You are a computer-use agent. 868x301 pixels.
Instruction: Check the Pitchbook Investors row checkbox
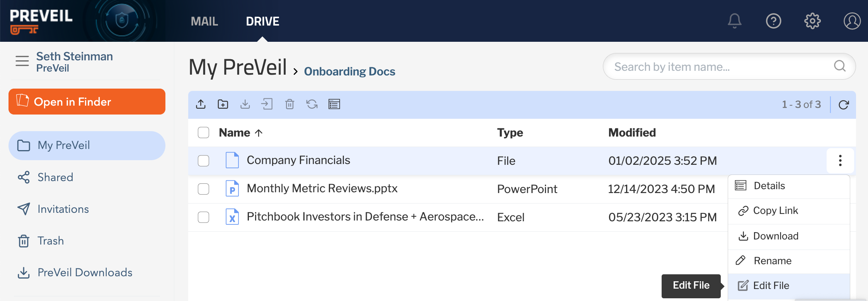point(203,217)
